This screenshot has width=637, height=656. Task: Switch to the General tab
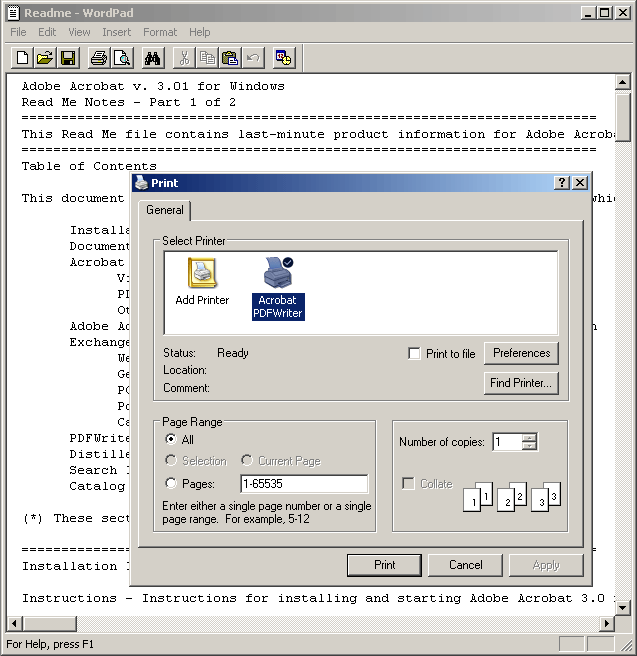point(165,210)
